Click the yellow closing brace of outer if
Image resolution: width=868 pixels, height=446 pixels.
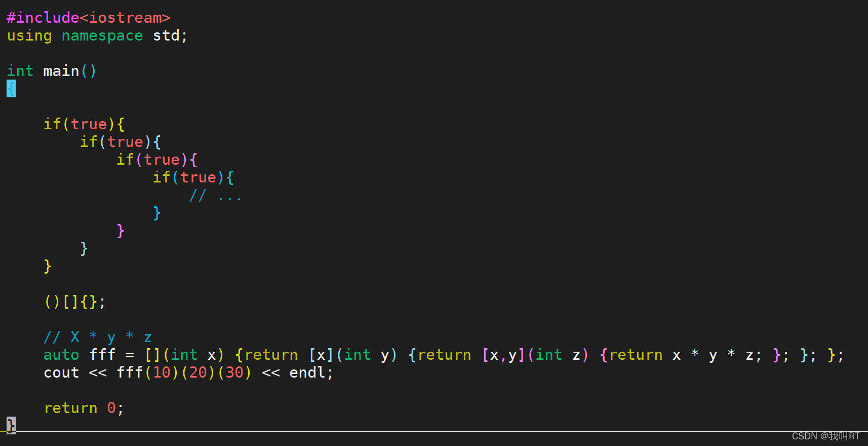point(48,266)
